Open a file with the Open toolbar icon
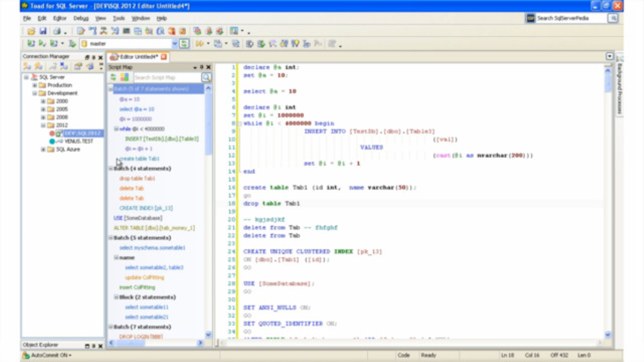The width and height of the screenshot is (644, 362). point(31,31)
